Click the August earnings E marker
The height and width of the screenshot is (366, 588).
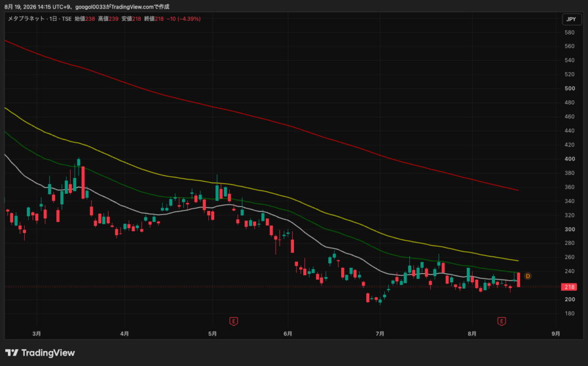click(501, 321)
